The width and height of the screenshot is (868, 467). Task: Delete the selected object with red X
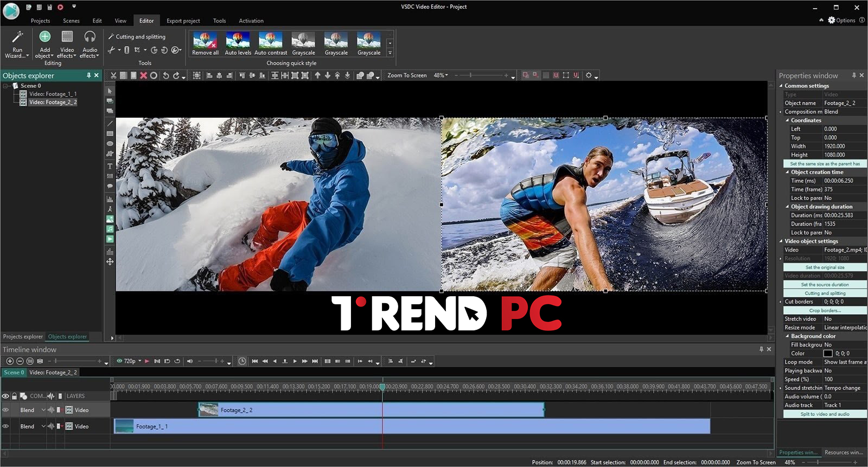(143, 75)
